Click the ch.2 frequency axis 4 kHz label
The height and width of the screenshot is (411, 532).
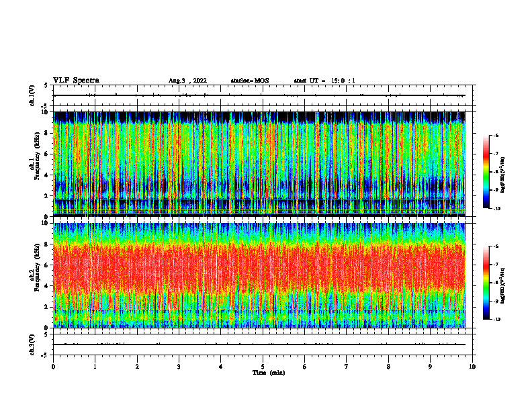click(46, 286)
